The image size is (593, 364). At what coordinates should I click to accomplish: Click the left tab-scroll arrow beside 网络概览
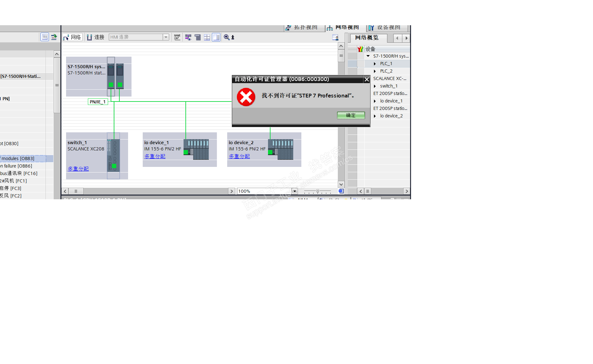pos(397,38)
